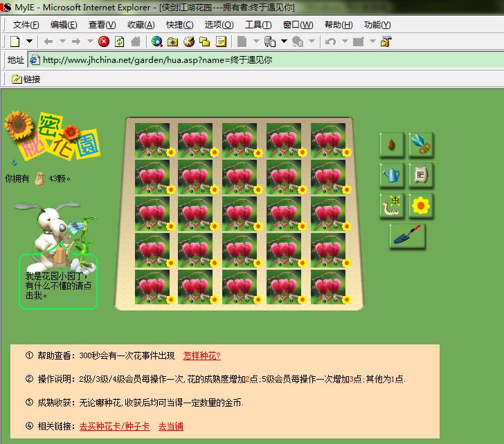Viewport: 504px width, 444px height.
Task: Open the 查看(V) menu
Action: point(102,25)
